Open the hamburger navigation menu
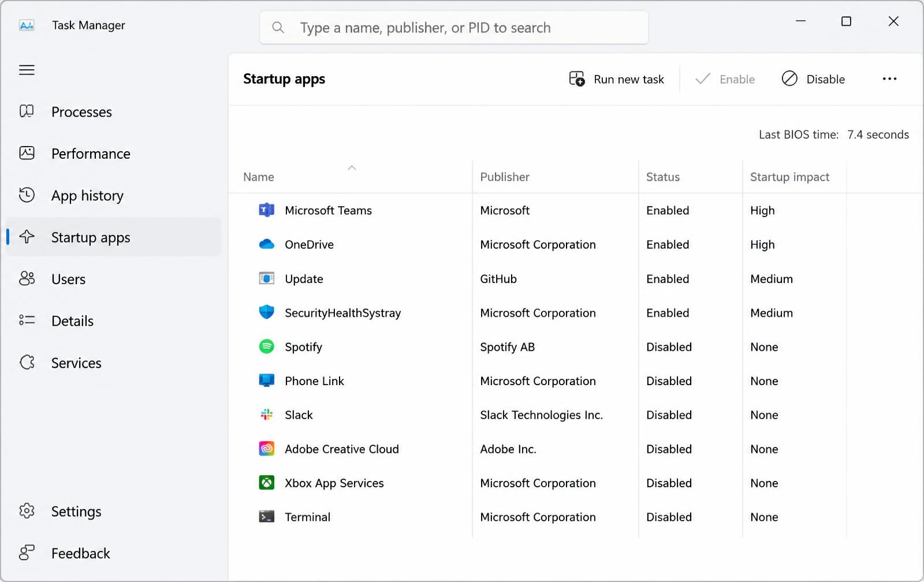 (x=27, y=70)
